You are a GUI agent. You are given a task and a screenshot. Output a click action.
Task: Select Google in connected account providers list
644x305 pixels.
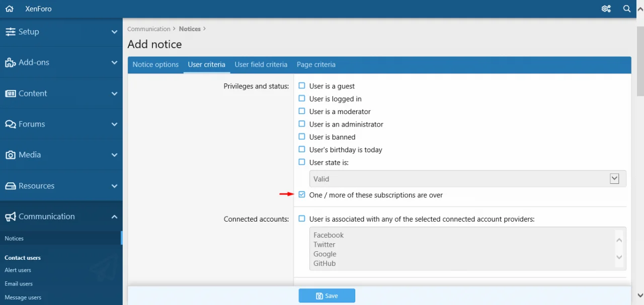pos(325,254)
